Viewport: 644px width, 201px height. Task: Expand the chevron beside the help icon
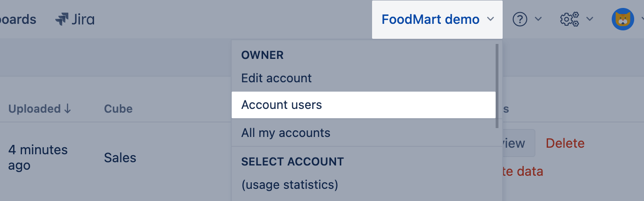click(538, 19)
